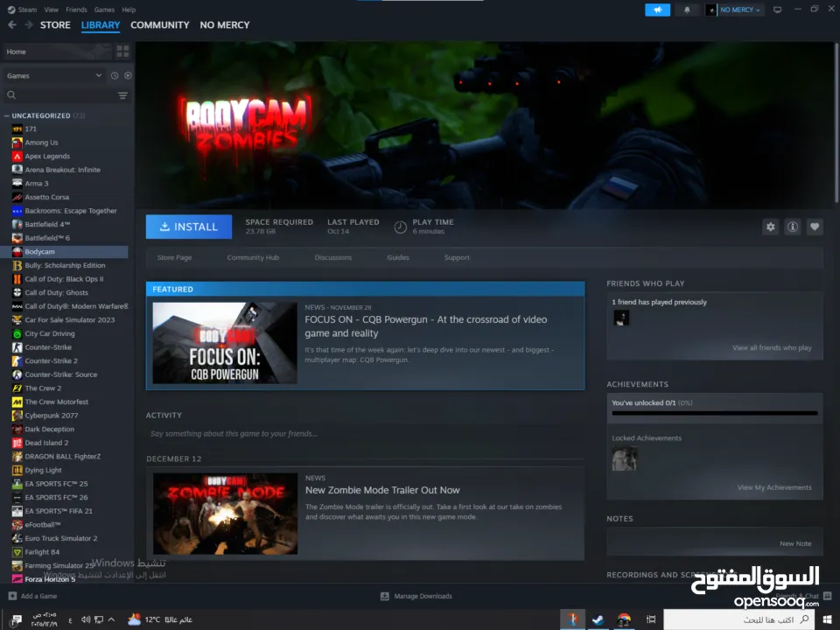Switch to Big Picture mode monitor icon
This screenshot has width=840, height=630.
777,10
